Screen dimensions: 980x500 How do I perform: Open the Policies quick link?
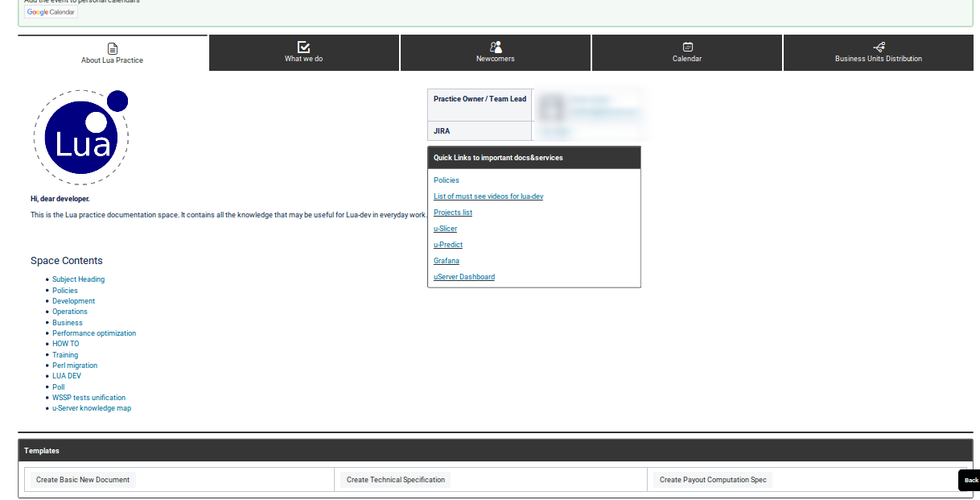(447, 180)
